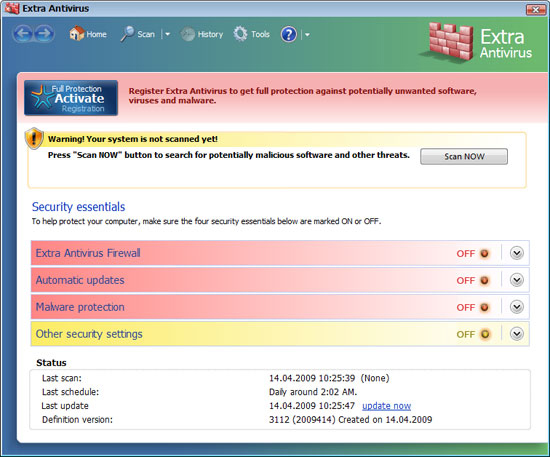Click the Extra Antivirus Firewall label
This screenshot has height=457, width=550.
pos(88,253)
